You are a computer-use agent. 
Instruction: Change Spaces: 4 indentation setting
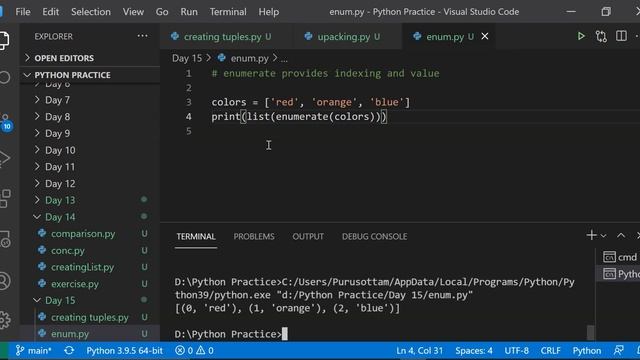point(474,351)
